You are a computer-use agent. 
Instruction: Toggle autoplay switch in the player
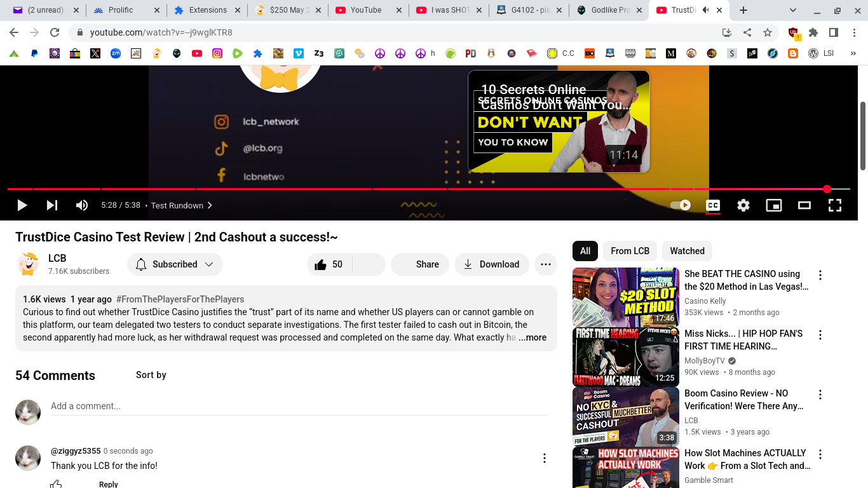click(x=681, y=205)
